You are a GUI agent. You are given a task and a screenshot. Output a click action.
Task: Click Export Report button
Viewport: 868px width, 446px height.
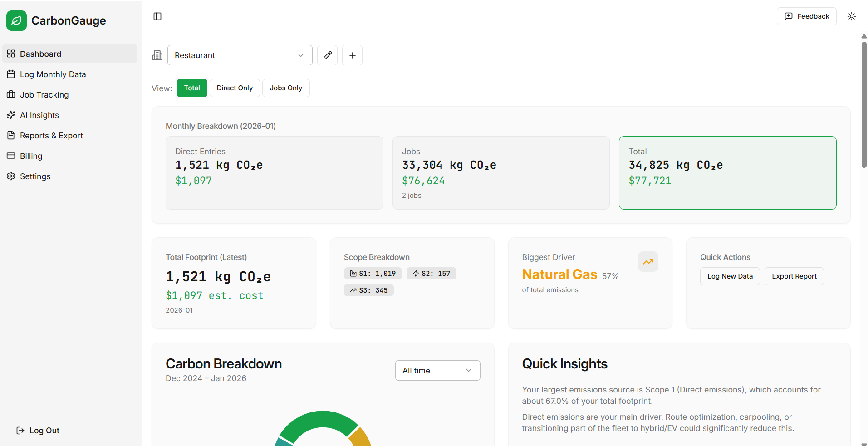[794, 276]
